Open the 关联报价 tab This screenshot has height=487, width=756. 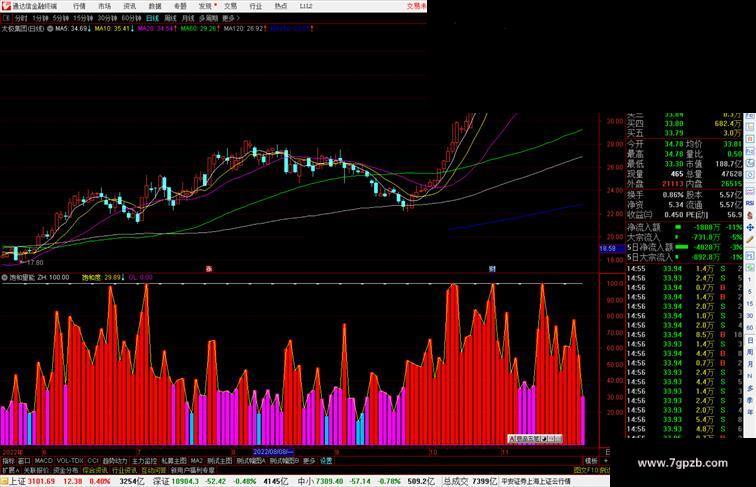pyautogui.click(x=36, y=470)
